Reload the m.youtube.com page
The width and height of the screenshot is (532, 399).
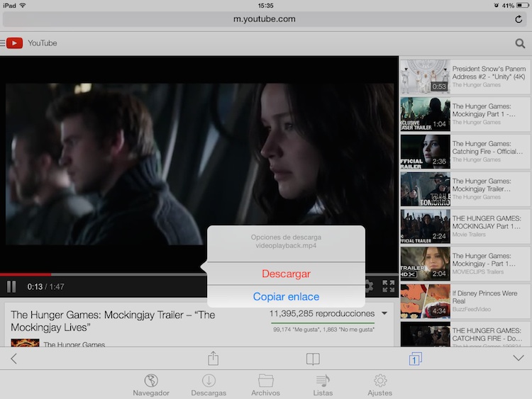pyautogui.click(x=519, y=19)
